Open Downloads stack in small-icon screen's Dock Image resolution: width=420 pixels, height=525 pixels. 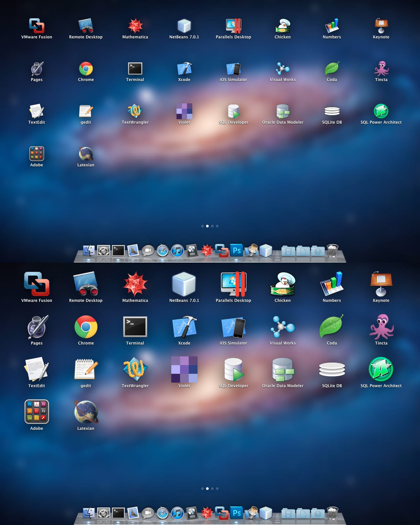(318, 251)
